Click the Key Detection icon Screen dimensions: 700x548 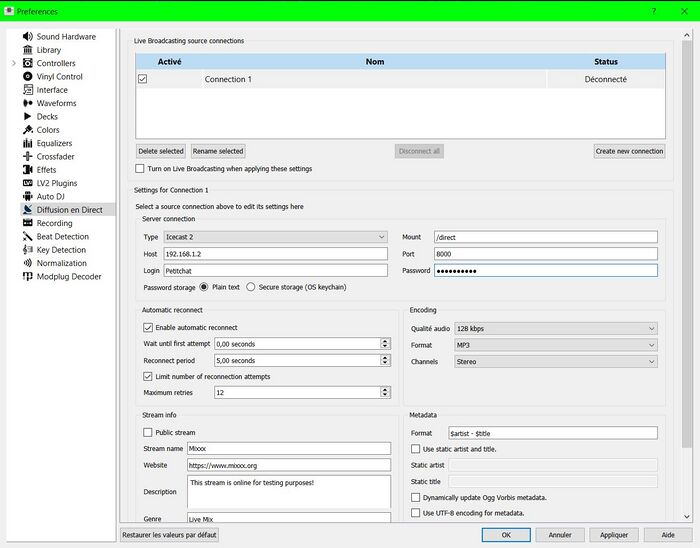pyautogui.click(x=28, y=250)
